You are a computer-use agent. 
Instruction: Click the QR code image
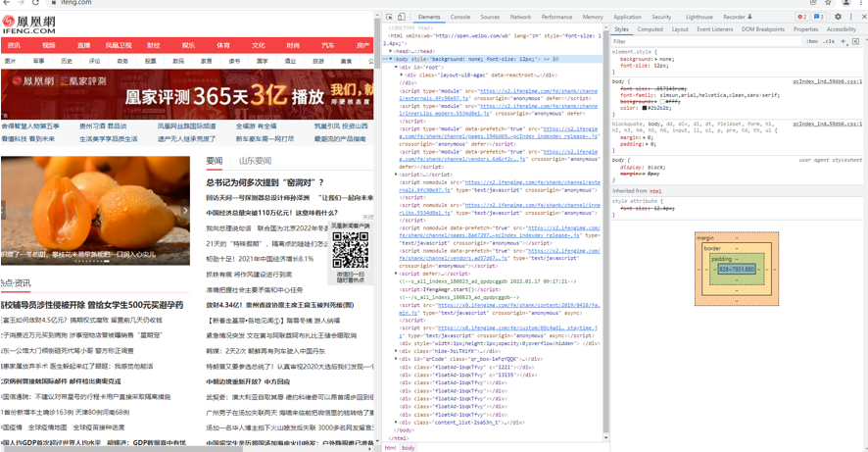pyautogui.click(x=351, y=250)
